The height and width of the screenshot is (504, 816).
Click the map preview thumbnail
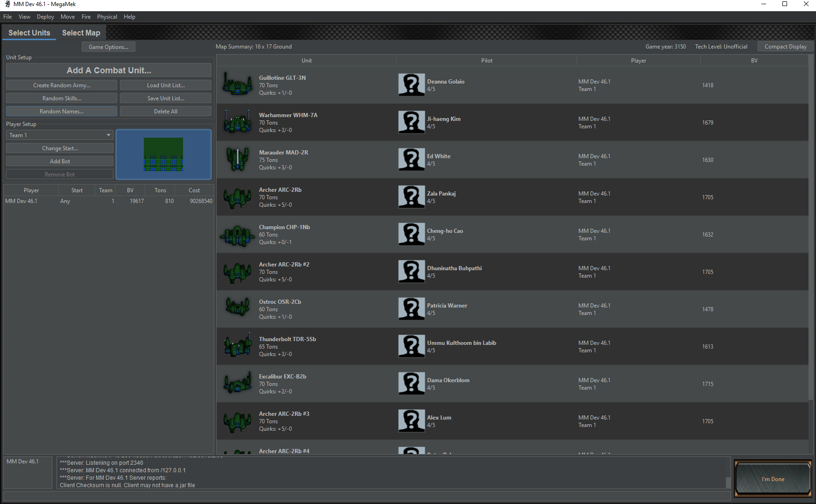(164, 154)
